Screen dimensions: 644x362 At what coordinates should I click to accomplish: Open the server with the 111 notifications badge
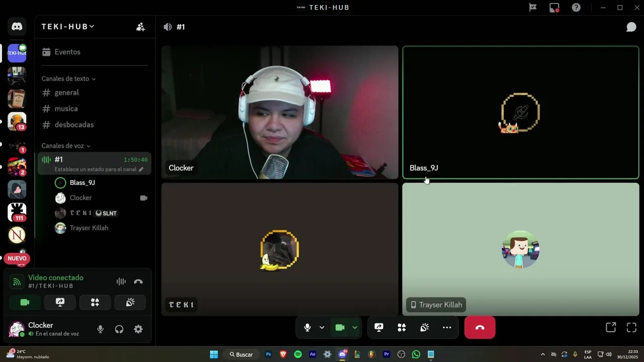(x=17, y=212)
